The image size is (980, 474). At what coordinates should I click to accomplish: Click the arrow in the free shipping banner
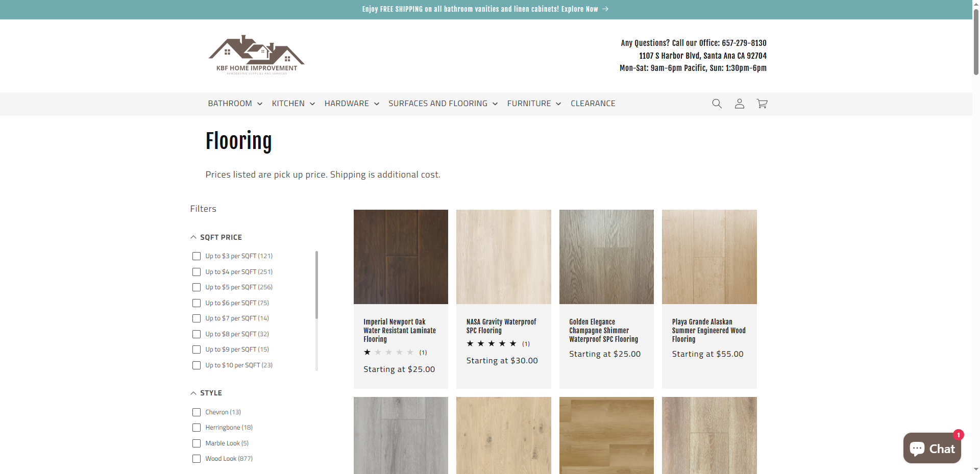605,9
